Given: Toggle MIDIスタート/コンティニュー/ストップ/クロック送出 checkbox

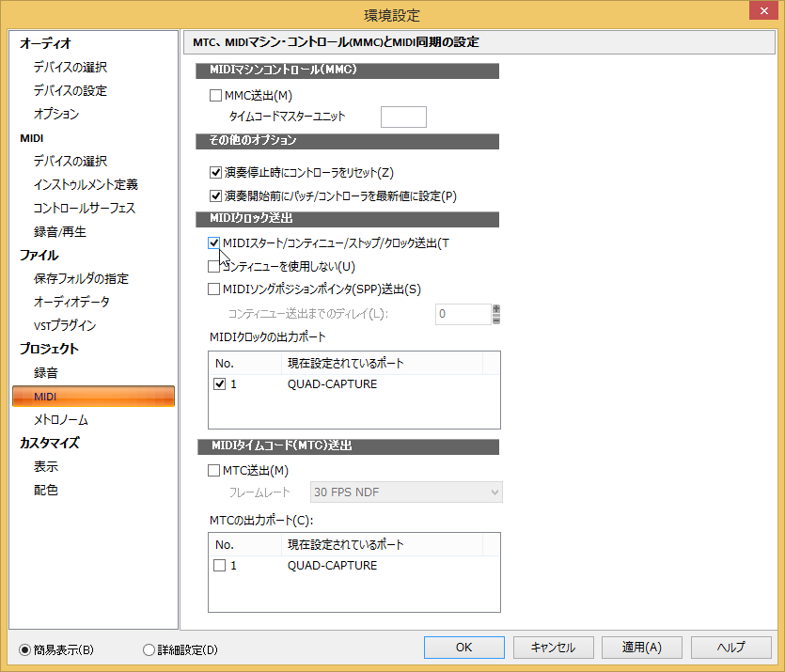Looking at the screenshot, I should [213, 243].
